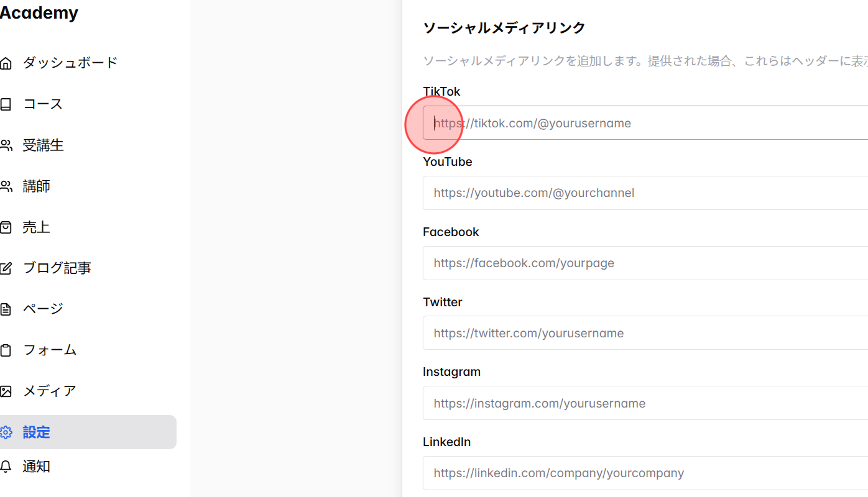
Task: Open 通知 using the bell icon
Action: 6,467
